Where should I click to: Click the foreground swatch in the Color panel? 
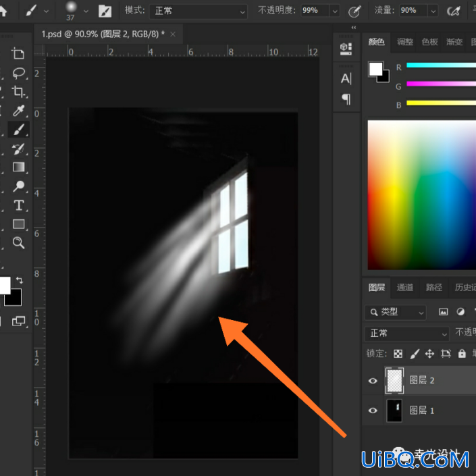(375, 69)
